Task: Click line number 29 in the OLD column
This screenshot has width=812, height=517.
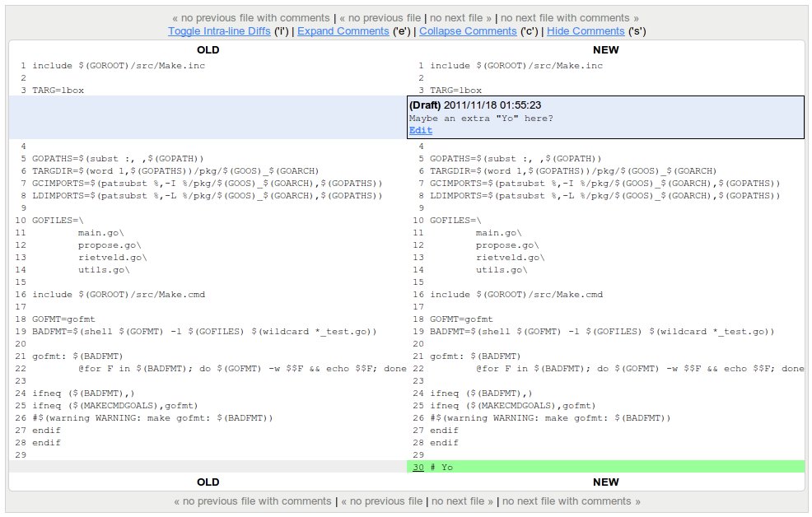Action: coord(21,455)
